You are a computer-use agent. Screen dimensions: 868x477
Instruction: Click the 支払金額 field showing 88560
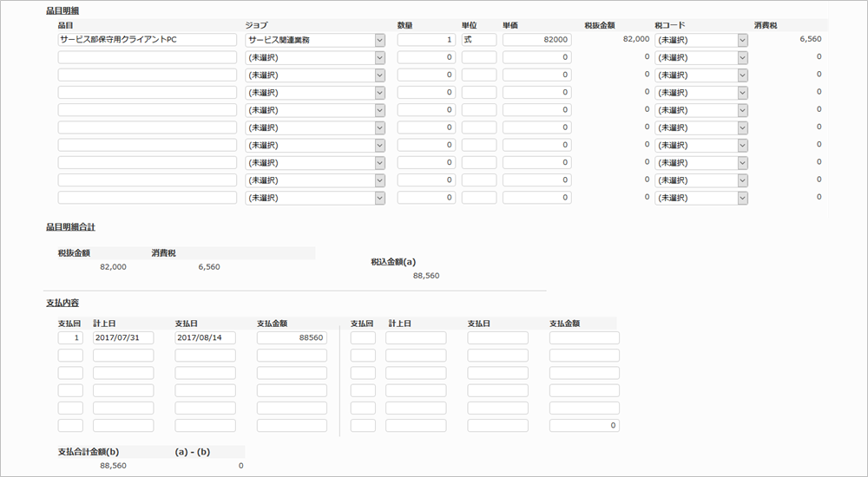292,337
